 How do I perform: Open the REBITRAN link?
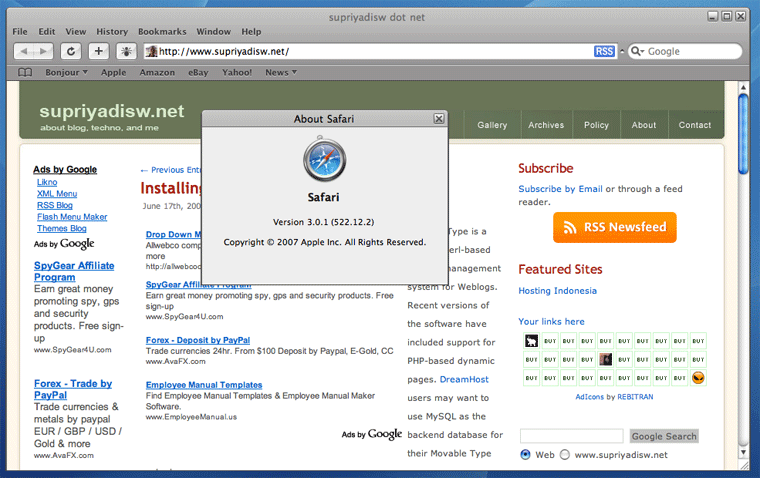pos(635,397)
